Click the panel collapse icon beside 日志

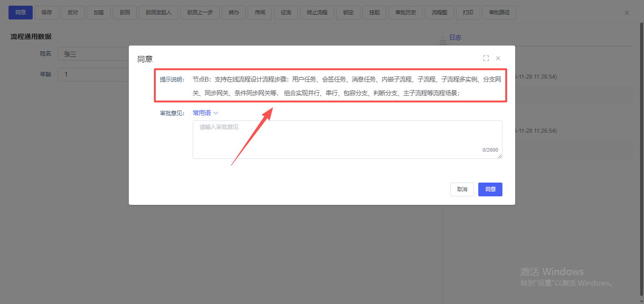click(x=443, y=43)
